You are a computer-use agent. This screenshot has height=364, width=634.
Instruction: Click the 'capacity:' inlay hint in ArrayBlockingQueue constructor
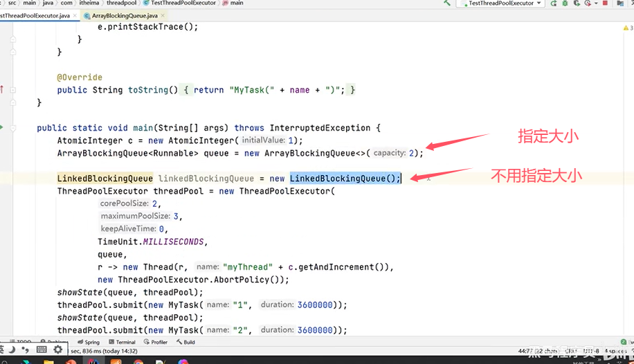[390, 153]
